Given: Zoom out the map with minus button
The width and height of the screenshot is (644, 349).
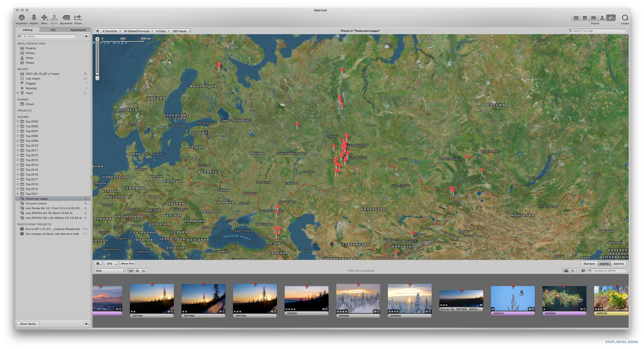Looking at the screenshot, I should point(97,79).
